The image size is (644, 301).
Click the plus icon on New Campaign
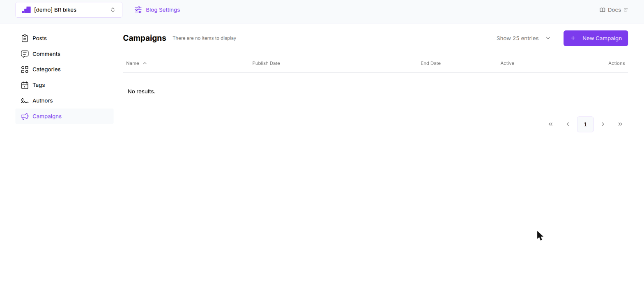(x=573, y=38)
